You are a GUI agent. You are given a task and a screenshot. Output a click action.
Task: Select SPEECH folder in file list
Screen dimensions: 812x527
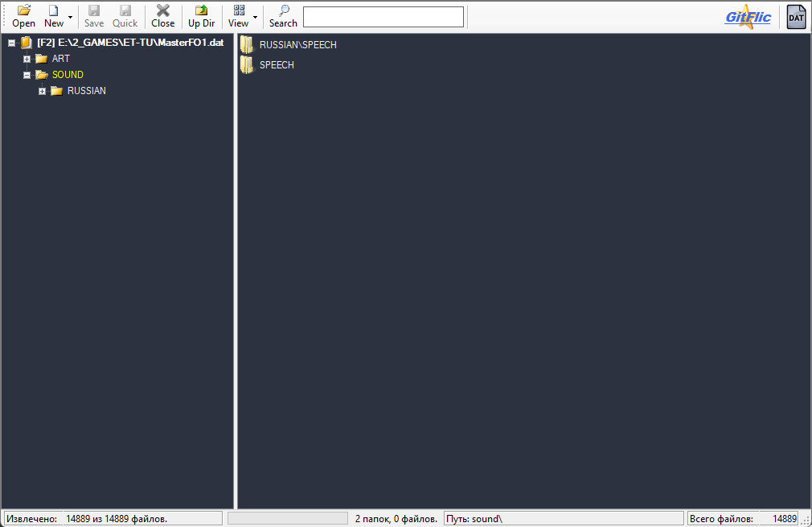click(x=277, y=65)
